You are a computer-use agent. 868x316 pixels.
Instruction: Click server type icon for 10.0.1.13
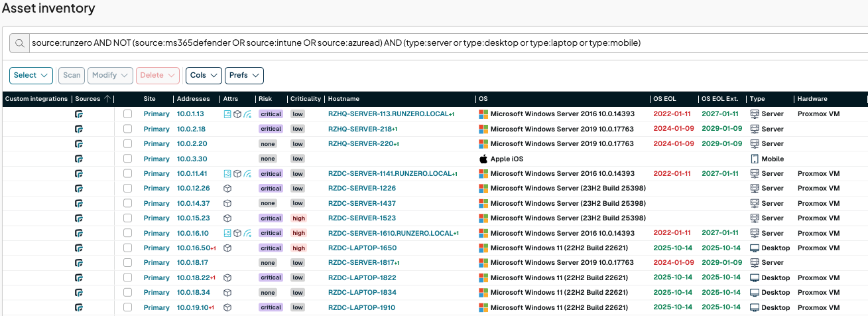(x=754, y=114)
